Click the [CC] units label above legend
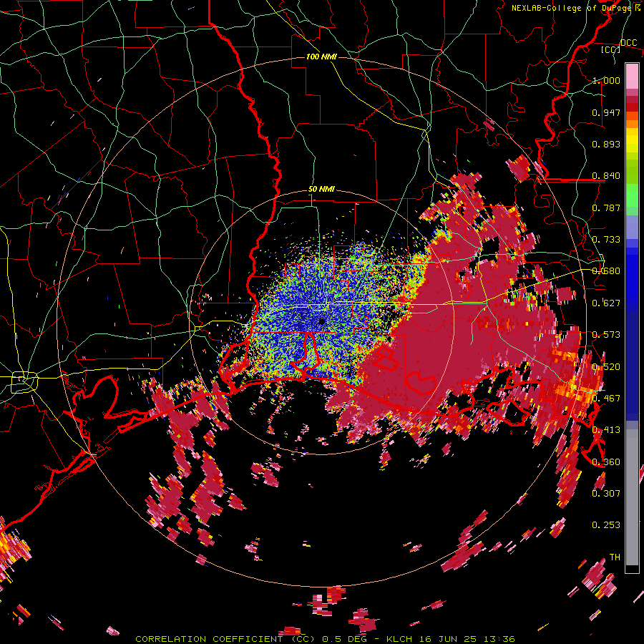Viewport: 644px width, 644px height. click(x=611, y=49)
